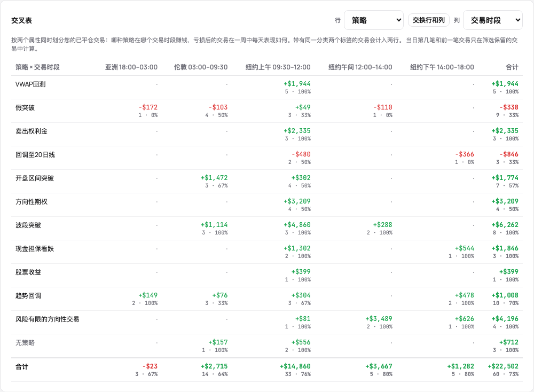Click the +$81 cell in 风险有限的方向性交易 row
Screen dimensions: 534x392
coord(303,319)
